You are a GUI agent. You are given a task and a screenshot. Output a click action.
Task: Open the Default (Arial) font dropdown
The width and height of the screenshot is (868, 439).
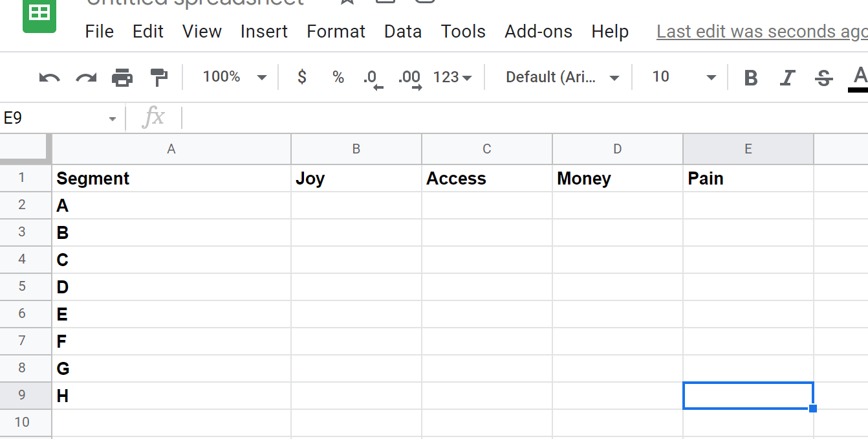coord(563,78)
